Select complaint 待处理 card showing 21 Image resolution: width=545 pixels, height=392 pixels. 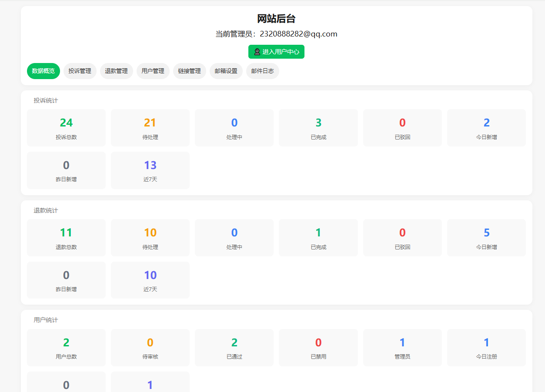tap(150, 128)
